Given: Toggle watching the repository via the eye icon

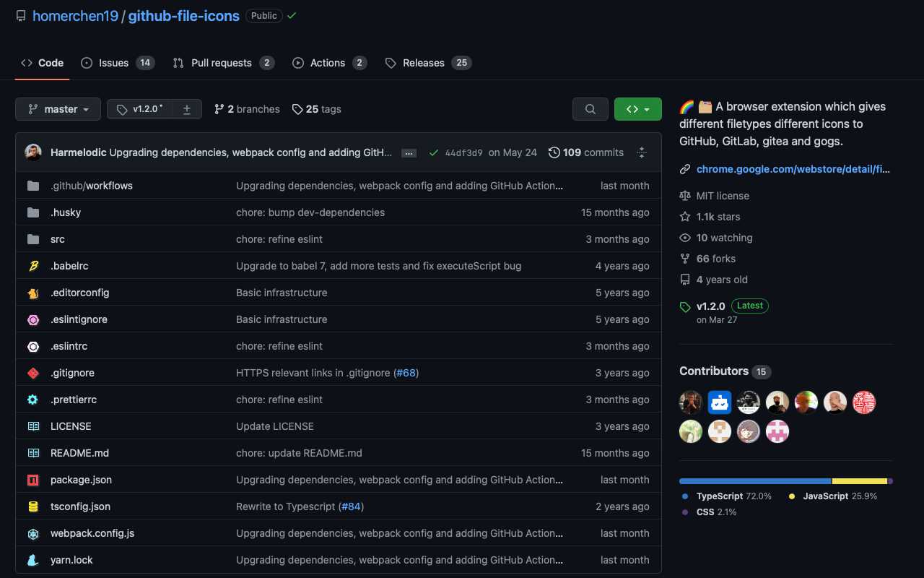Looking at the screenshot, I should [x=684, y=237].
